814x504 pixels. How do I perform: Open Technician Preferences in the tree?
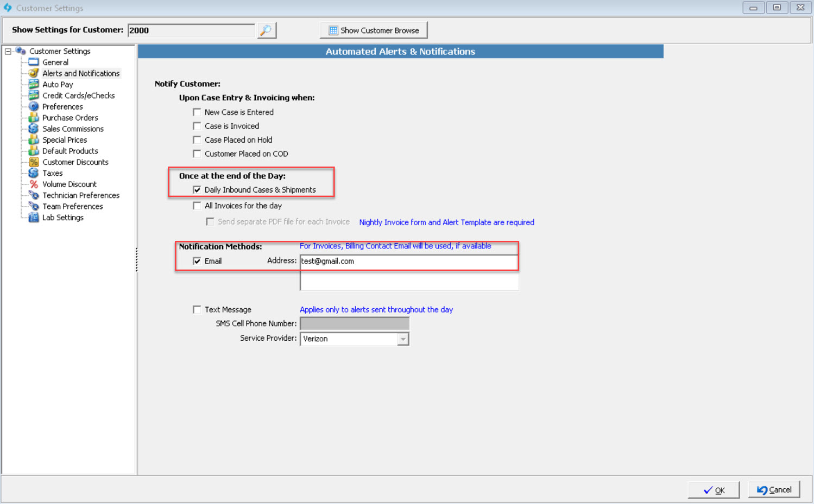[81, 195]
